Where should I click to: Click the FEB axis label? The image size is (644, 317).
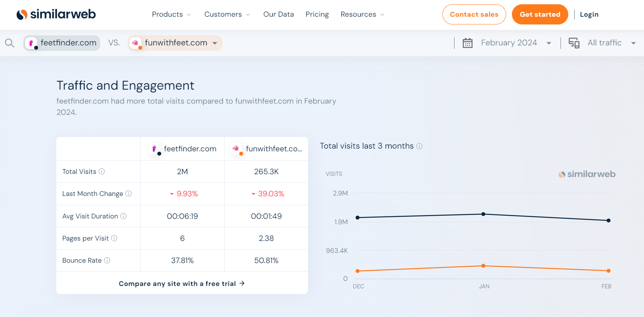pyautogui.click(x=606, y=286)
